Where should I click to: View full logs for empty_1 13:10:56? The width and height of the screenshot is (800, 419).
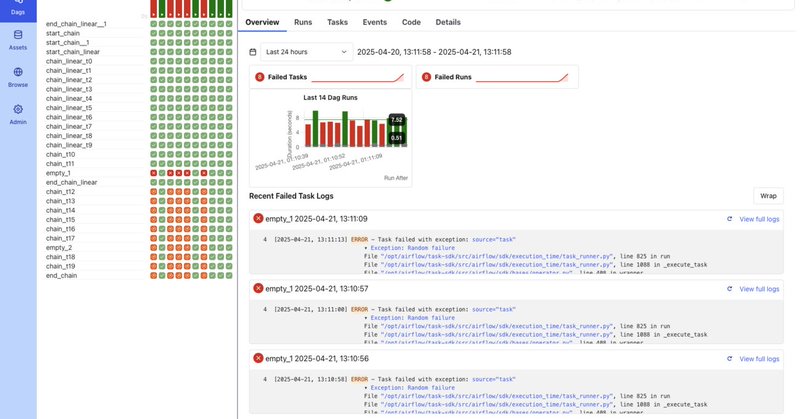click(759, 359)
